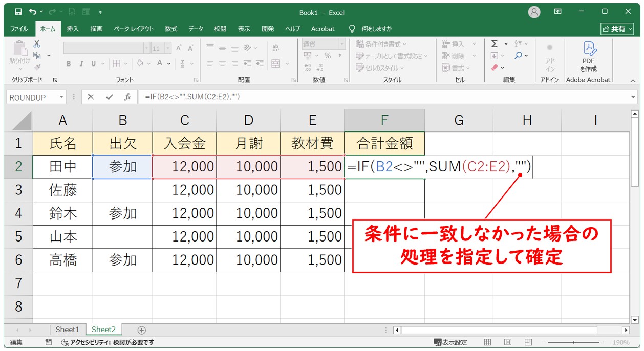Viewport: 644px width, 351px height.
Task: Click the zoom slider in status bar
Action: coord(573,342)
